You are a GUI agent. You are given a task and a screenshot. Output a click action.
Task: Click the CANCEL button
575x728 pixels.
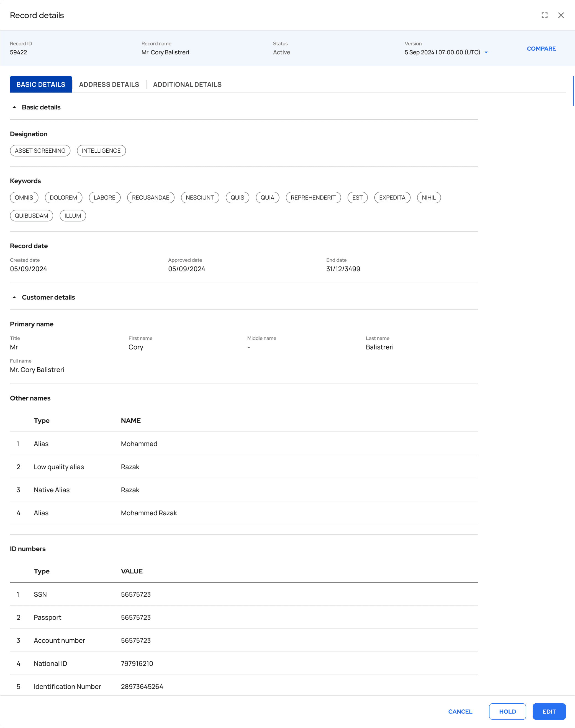click(460, 711)
